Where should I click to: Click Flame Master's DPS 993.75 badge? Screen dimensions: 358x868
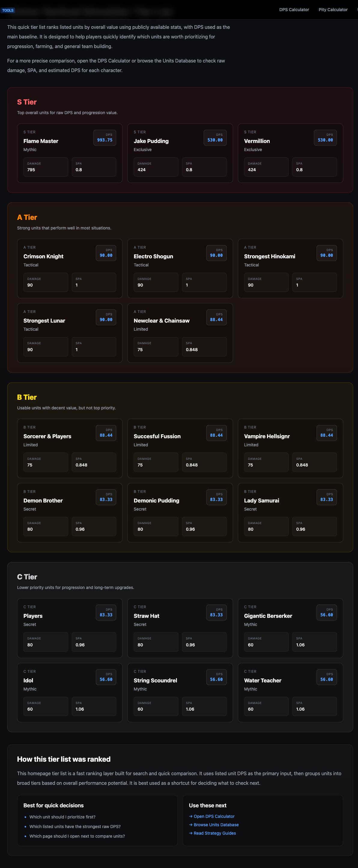(x=105, y=138)
